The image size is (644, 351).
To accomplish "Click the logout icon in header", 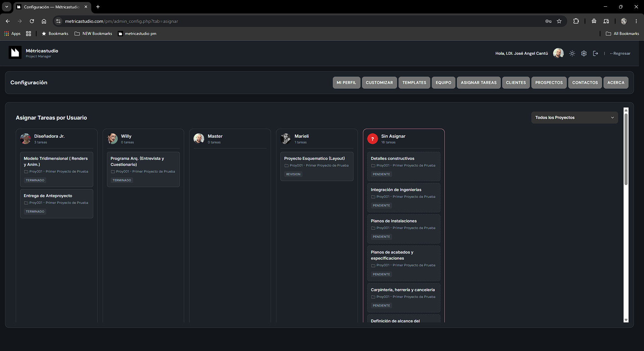I will (x=595, y=53).
